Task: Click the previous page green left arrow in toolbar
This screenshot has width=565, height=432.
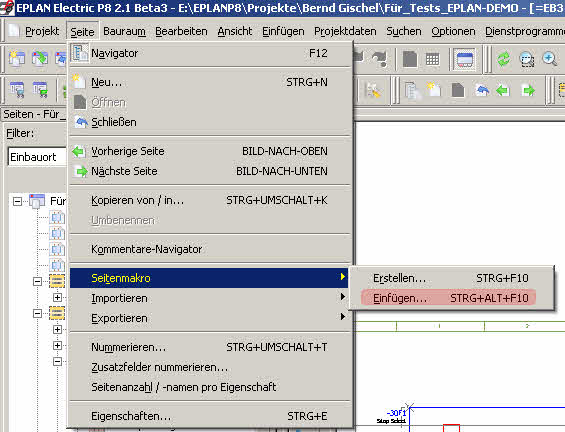Action: pos(503,90)
